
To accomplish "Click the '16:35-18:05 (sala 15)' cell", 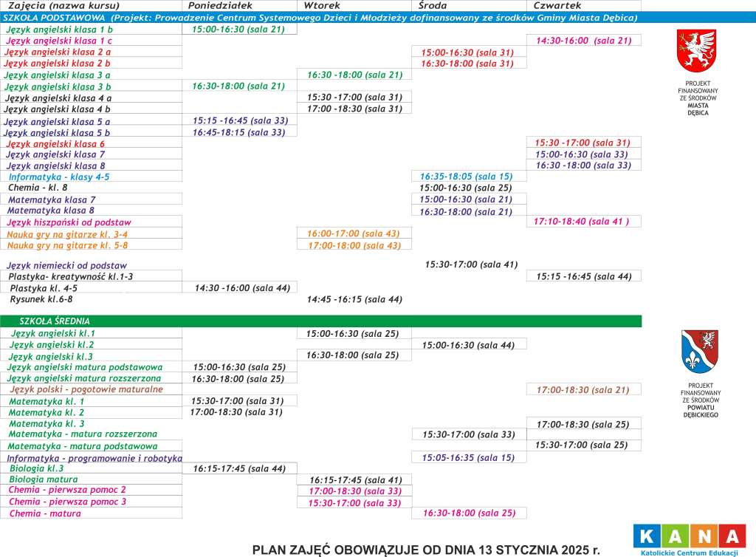I will click(467, 177).
